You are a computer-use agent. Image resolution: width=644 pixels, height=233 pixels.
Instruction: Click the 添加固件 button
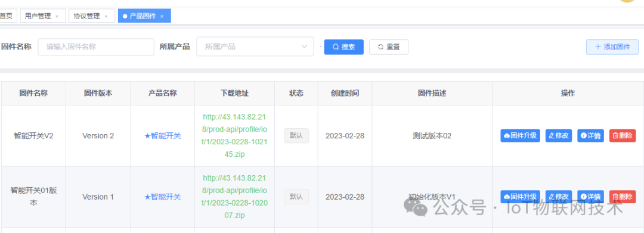[612, 46]
